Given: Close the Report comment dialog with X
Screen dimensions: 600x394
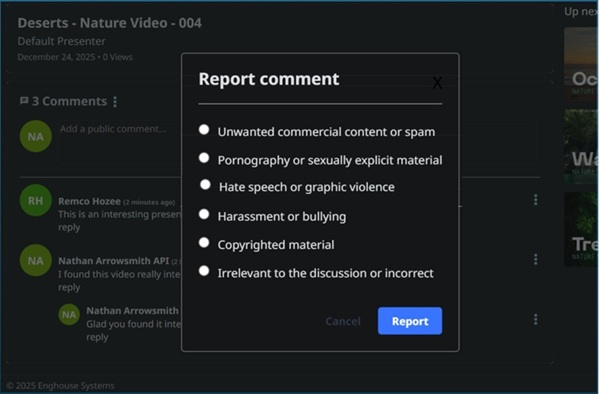Looking at the screenshot, I should [437, 82].
